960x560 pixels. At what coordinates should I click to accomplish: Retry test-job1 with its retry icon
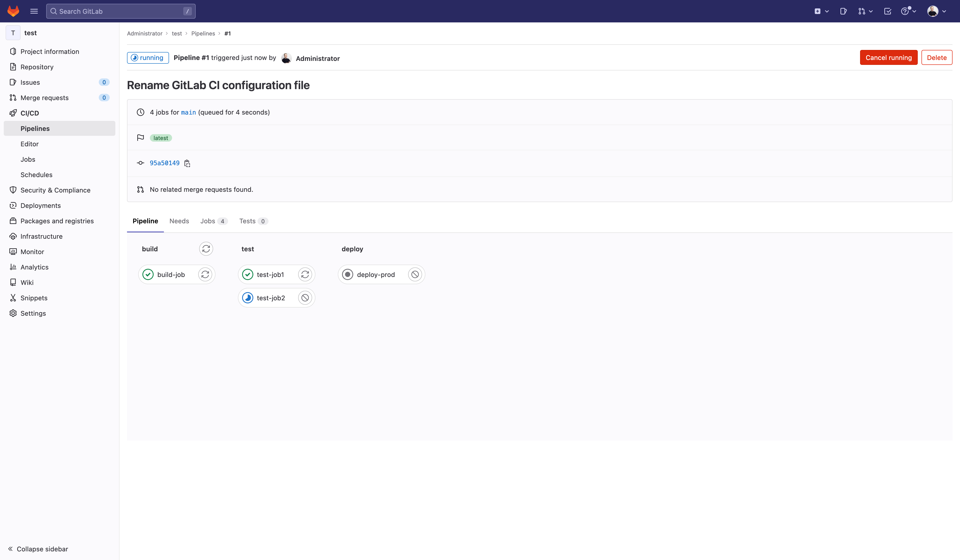(305, 274)
